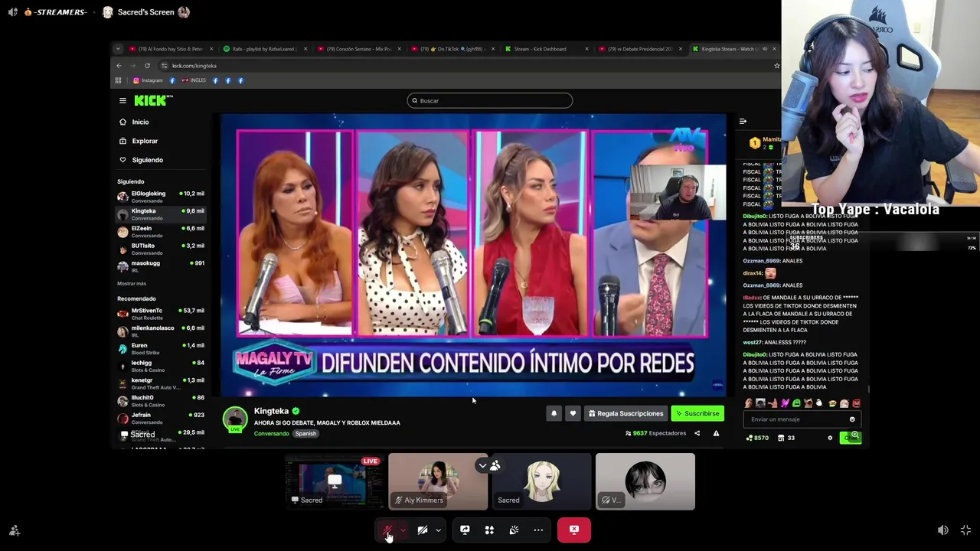Click the KICK logo
The width and height of the screenshot is (980, 551).
153,100
